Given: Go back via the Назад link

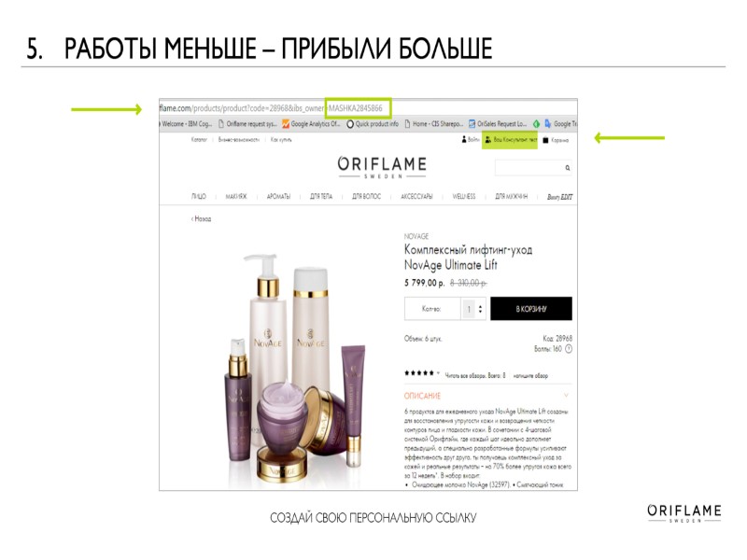Looking at the screenshot, I should click(x=201, y=219).
